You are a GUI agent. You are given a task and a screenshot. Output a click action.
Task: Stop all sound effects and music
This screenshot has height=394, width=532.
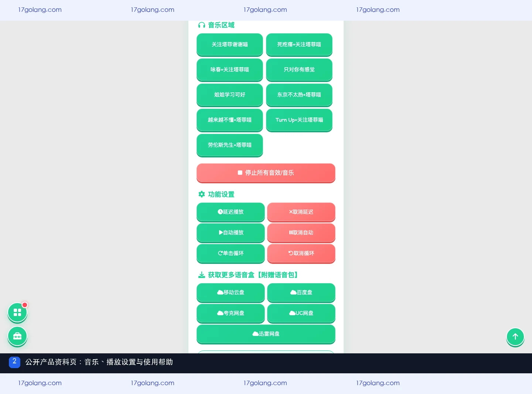[x=266, y=173]
